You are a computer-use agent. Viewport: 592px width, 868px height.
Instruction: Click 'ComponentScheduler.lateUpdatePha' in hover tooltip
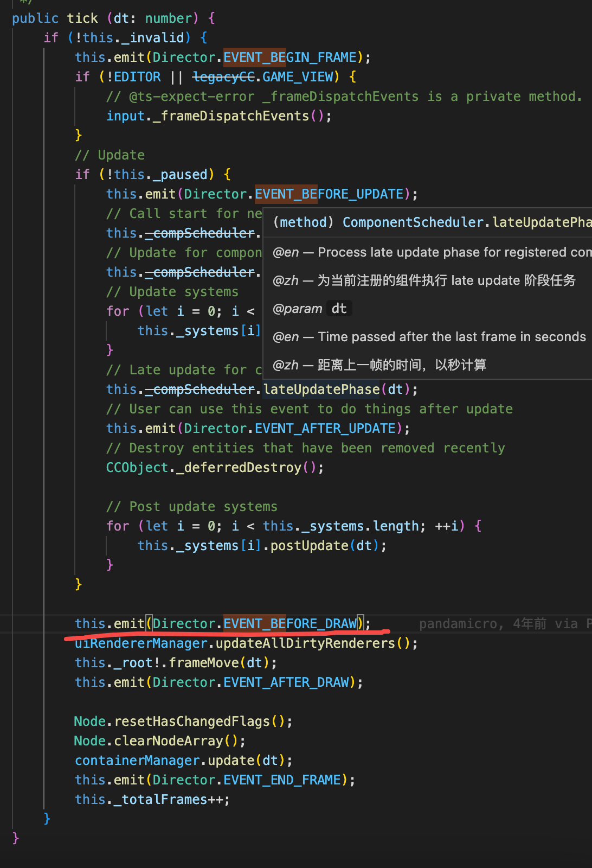tap(467, 222)
